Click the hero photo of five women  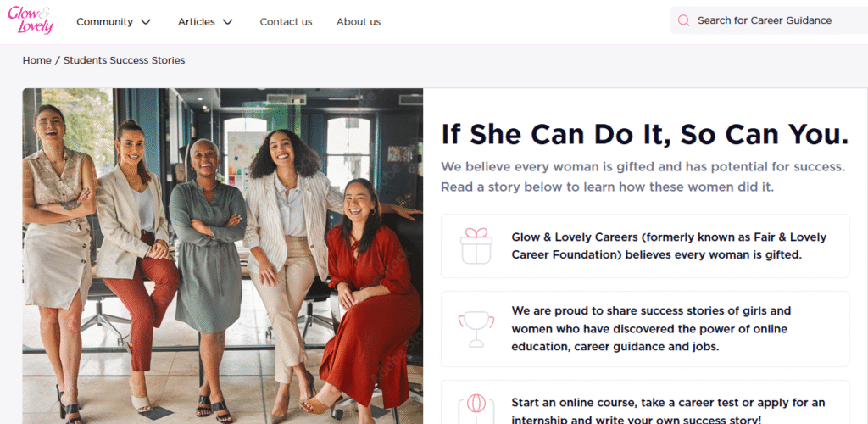pos(222,254)
